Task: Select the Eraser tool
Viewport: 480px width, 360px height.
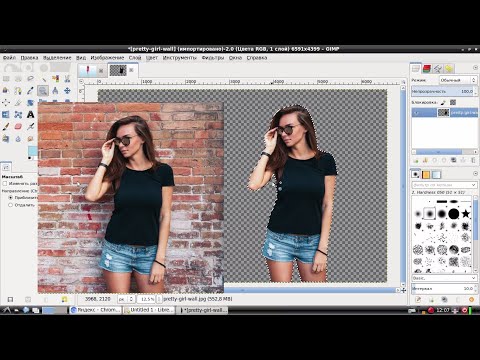Action: tap(18, 127)
